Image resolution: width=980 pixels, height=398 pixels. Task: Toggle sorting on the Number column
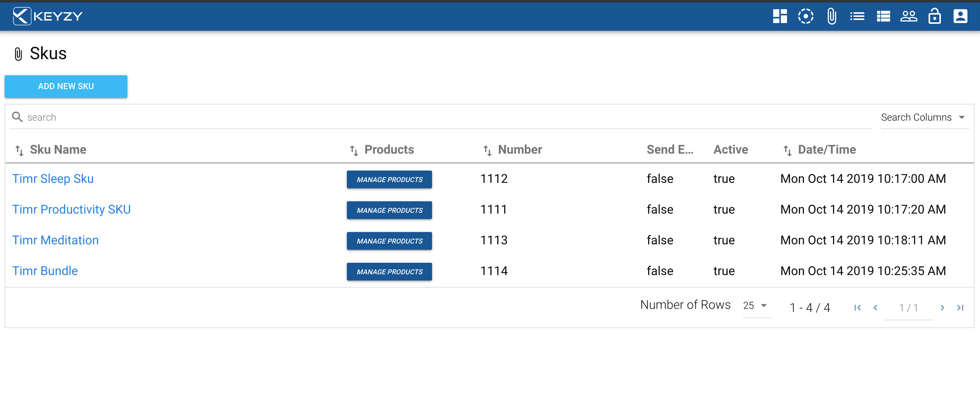487,150
